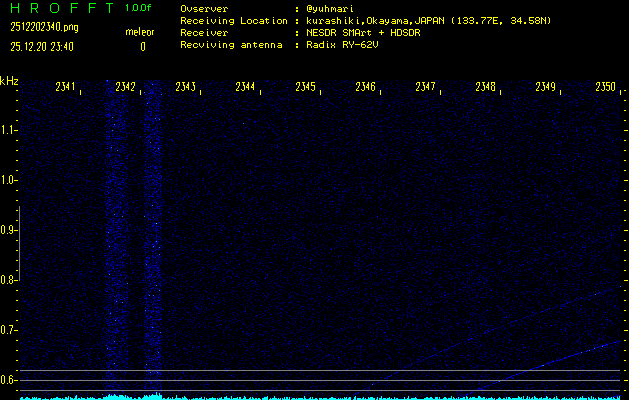
Task: Select the 2348 time marker
Action: pyautogui.click(x=486, y=88)
